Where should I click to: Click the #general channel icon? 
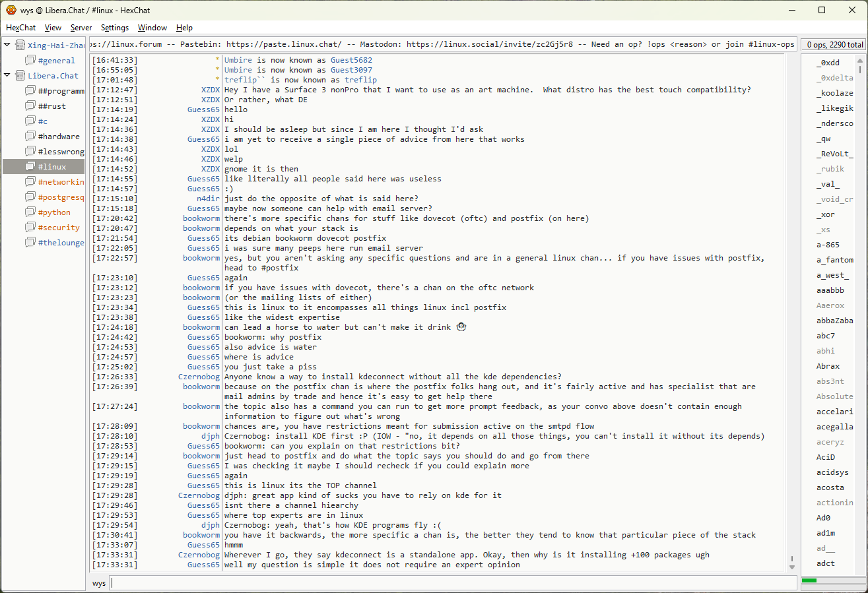[x=30, y=61]
